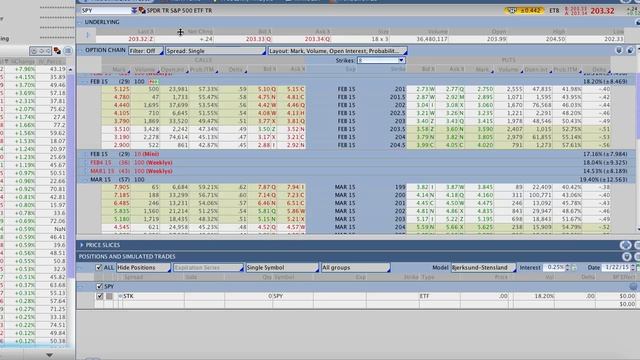Click underlying Last price 203.32 Z
The width and height of the screenshot is (640, 360).
[141, 39]
